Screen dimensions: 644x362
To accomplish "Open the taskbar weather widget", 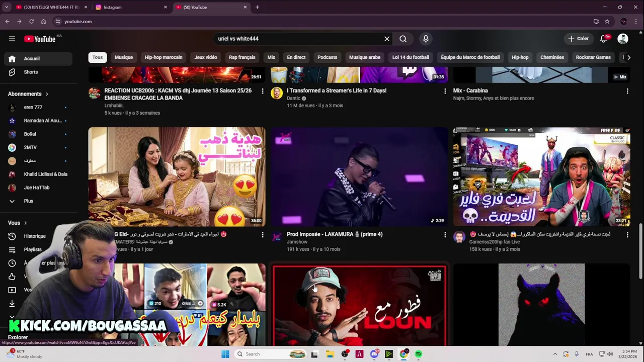I will [25, 353].
